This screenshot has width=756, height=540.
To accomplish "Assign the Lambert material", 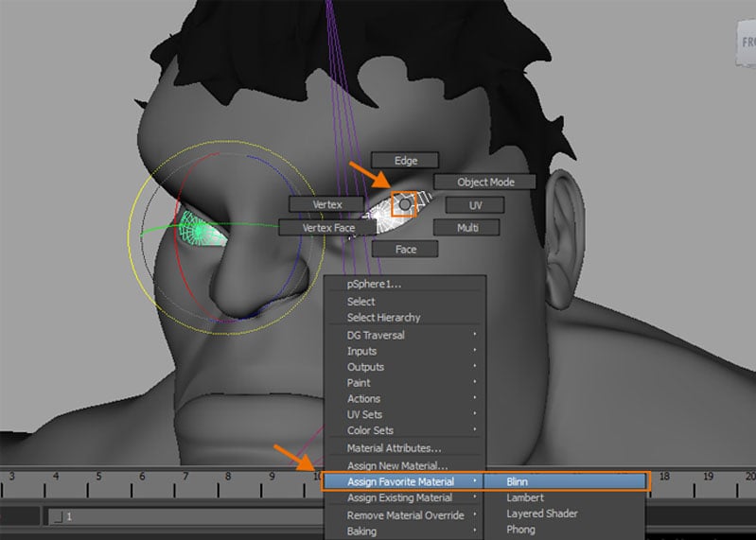I will click(x=565, y=497).
